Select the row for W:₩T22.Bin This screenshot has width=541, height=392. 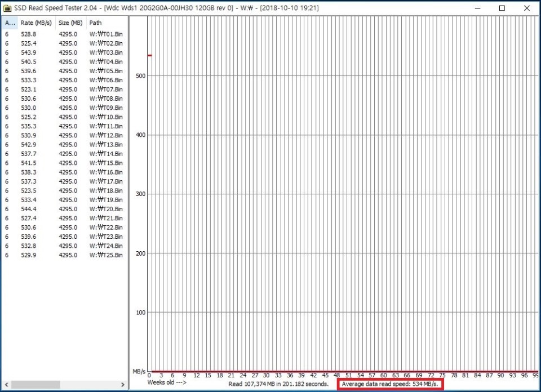[x=64, y=228]
